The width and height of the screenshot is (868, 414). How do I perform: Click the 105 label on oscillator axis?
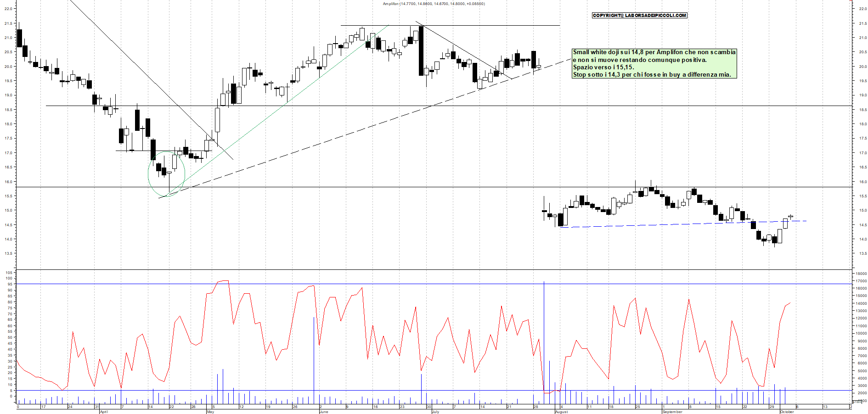(x=9, y=273)
